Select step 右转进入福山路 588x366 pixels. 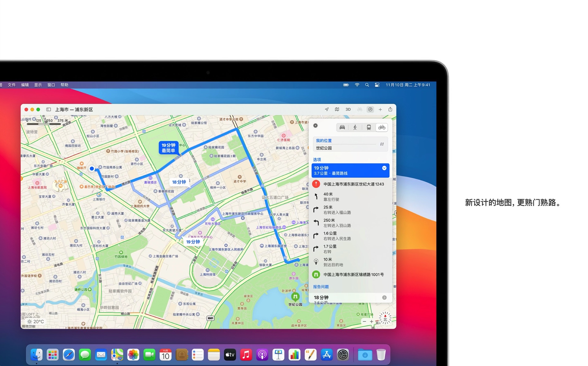pos(350,210)
